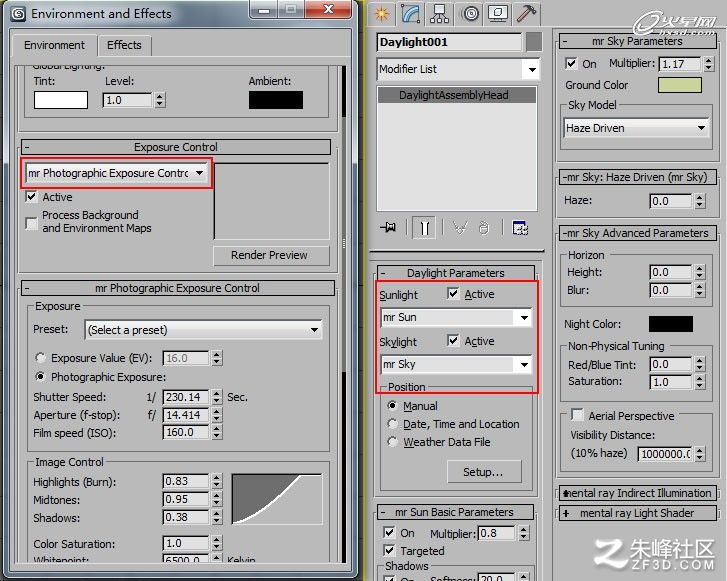Click the Aperture f-stop value field

pyautogui.click(x=185, y=415)
